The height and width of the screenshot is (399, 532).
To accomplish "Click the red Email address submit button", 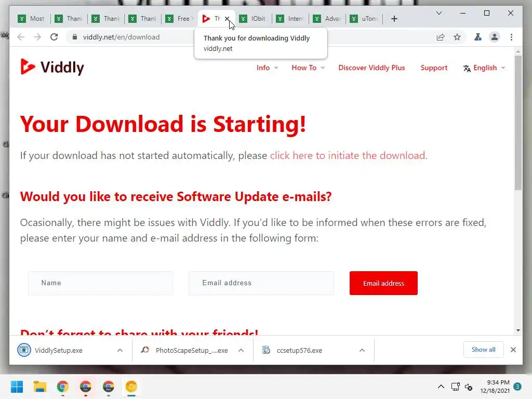I will coord(383,283).
